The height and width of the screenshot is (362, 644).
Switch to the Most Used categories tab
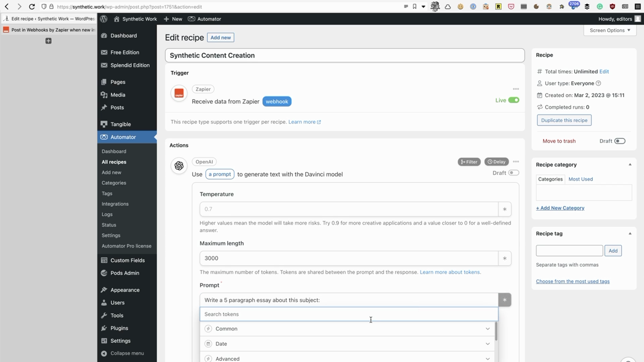pyautogui.click(x=580, y=179)
